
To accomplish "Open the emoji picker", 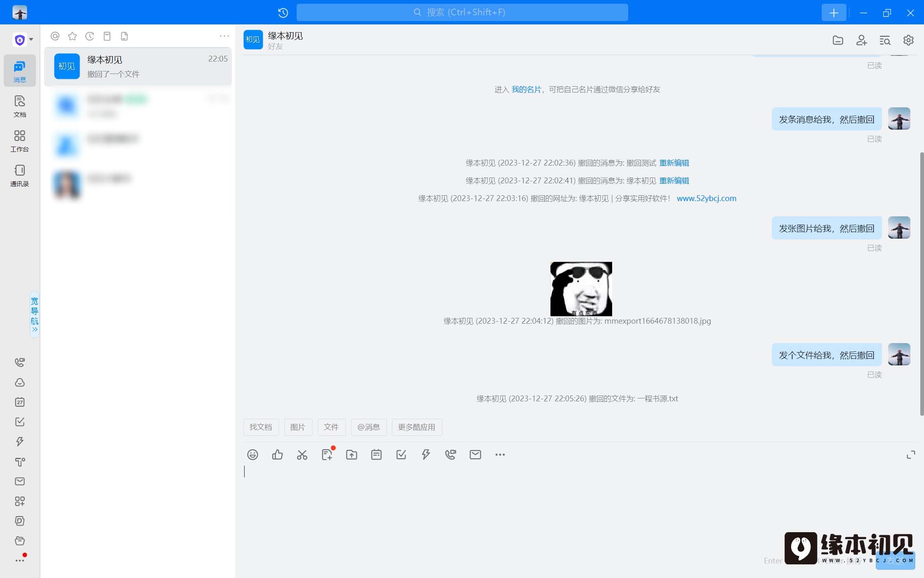I will [x=252, y=455].
